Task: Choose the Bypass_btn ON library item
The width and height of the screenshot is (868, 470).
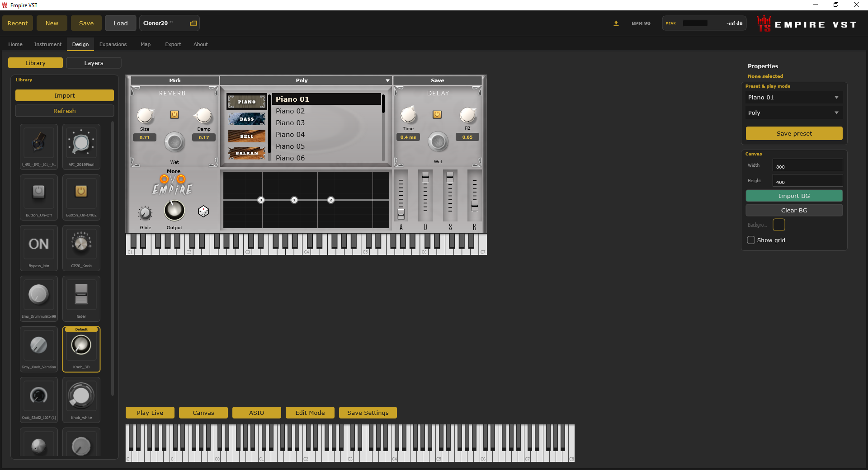Action: pos(39,248)
